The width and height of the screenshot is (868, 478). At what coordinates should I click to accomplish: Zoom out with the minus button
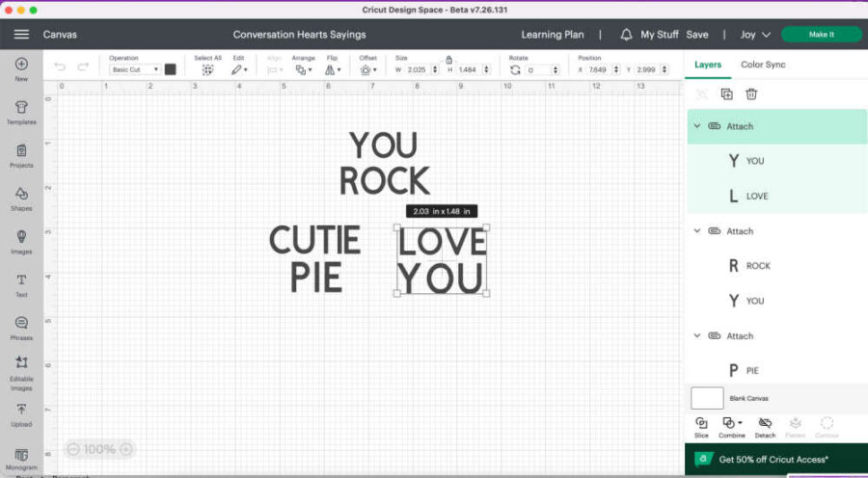73,449
